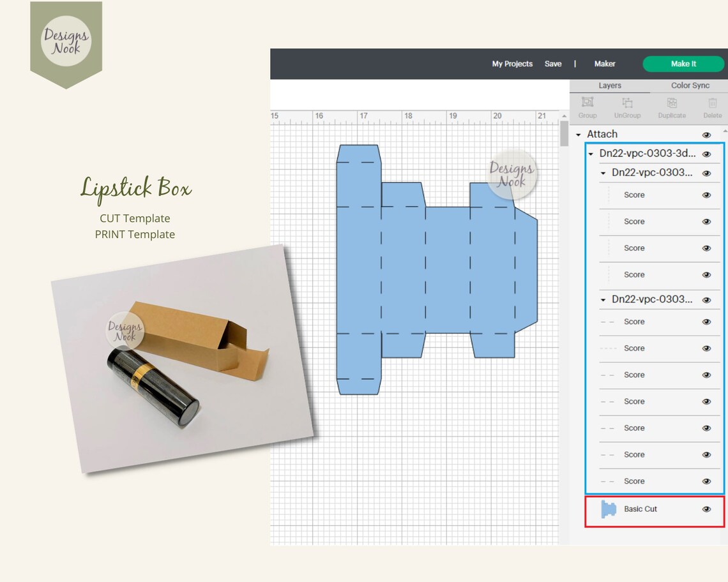Open My Projects

coord(512,64)
